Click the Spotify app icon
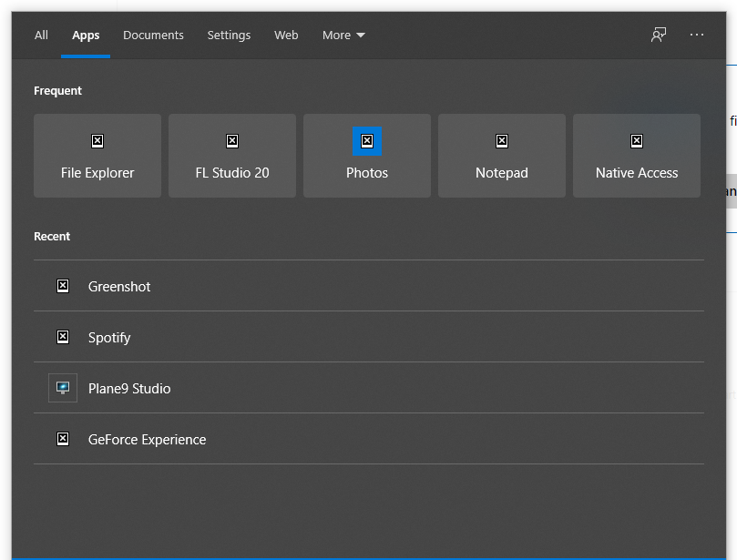 62,336
